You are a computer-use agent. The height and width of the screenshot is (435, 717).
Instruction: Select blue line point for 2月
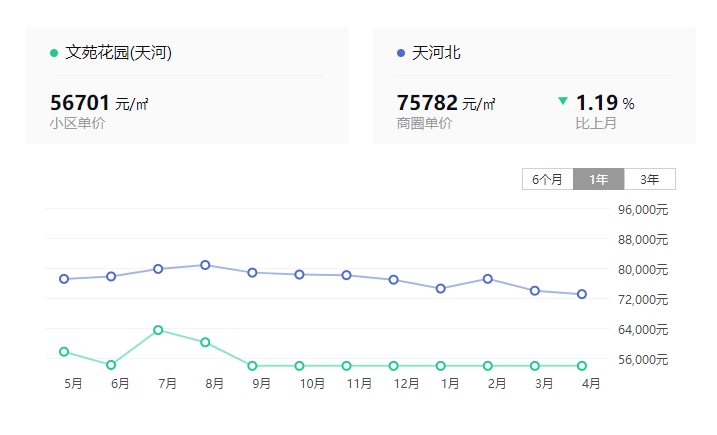(488, 279)
